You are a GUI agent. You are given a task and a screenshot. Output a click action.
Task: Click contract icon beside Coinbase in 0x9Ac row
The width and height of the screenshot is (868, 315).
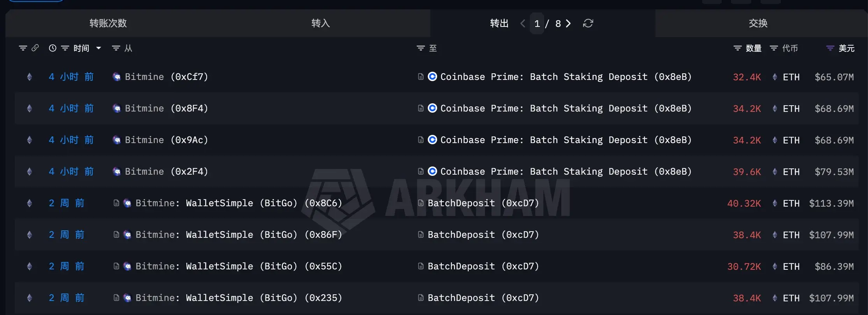click(420, 140)
